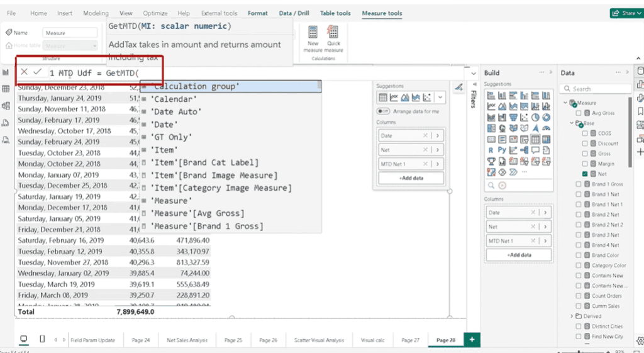Switch to Scatter Visual Analysis page tab
Image resolution: width=644 pixels, height=353 pixels.
pos(319,340)
